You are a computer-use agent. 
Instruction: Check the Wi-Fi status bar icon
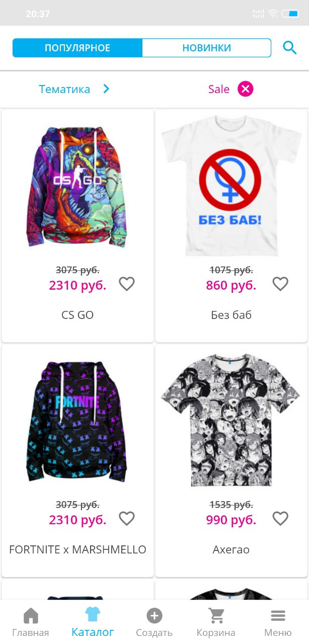pos(273,14)
